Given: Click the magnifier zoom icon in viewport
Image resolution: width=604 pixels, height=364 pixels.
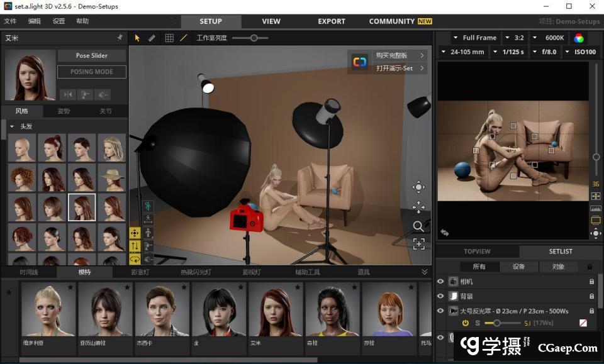Looking at the screenshot, I should (x=418, y=226).
